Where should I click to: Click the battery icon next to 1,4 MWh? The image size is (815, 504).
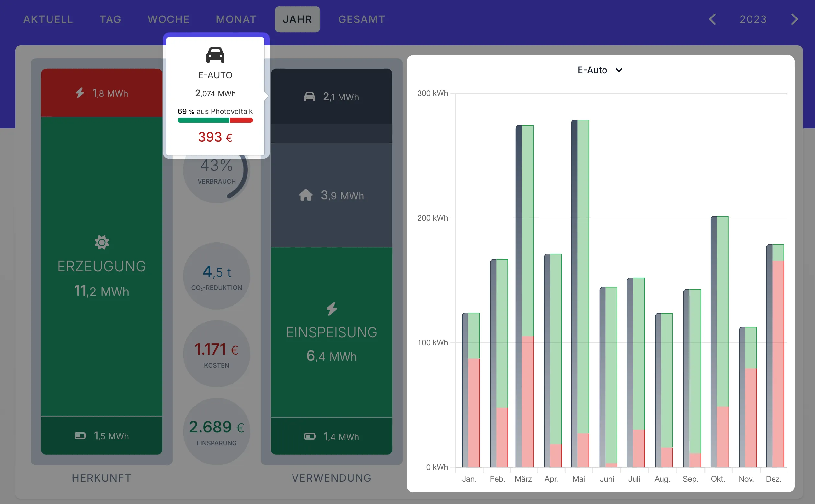click(x=310, y=436)
